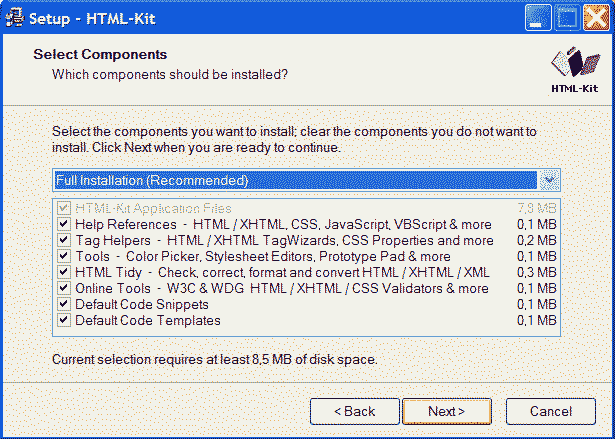Go Back to previous setup step
The image size is (615, 439).
point(355,411)
